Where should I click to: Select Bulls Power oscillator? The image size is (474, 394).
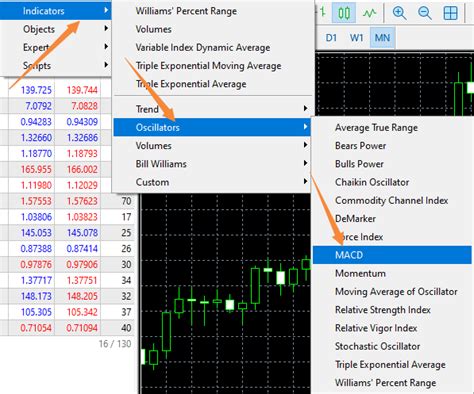(392, 164)
